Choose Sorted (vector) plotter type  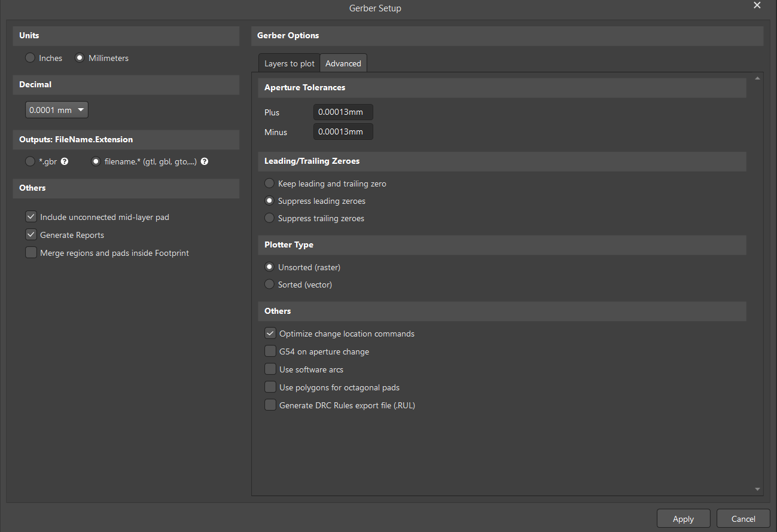[x=269, y=285]
